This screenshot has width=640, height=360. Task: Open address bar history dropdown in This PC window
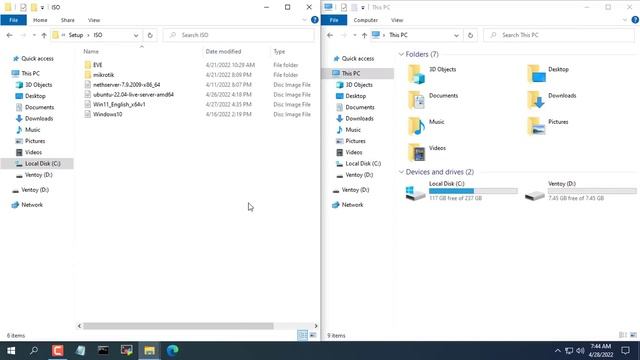pyautogui.click(x=456, y=36)
